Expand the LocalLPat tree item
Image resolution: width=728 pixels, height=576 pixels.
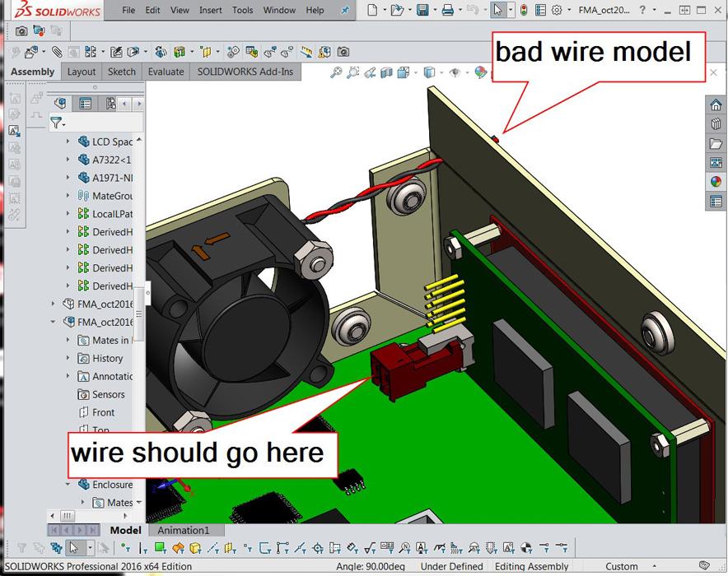68,213
